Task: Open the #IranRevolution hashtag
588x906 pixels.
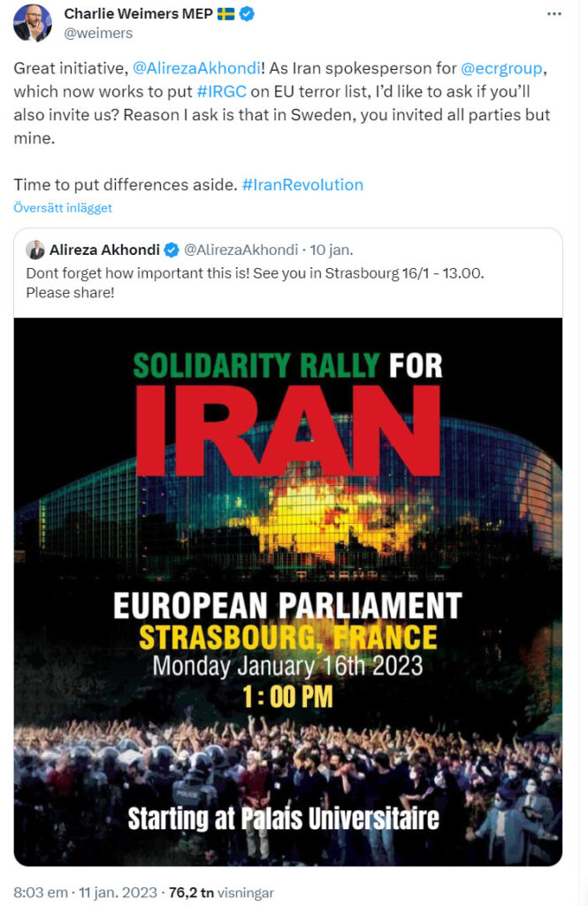Action: (302, 185)
